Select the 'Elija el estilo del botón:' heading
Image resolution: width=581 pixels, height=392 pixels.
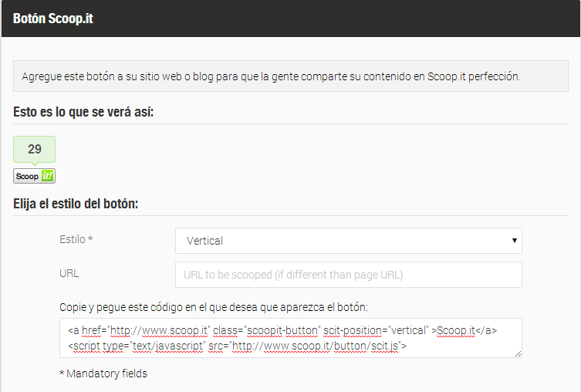(x=76, y=204)
